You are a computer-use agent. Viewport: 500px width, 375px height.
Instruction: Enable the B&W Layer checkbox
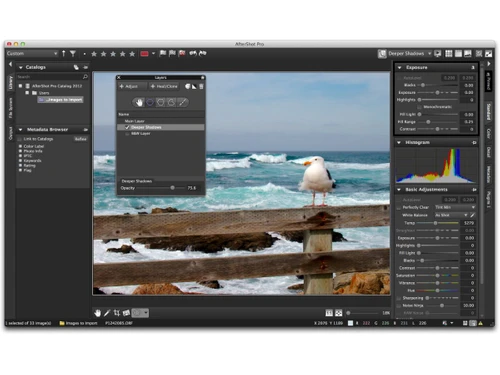[127, 134]
